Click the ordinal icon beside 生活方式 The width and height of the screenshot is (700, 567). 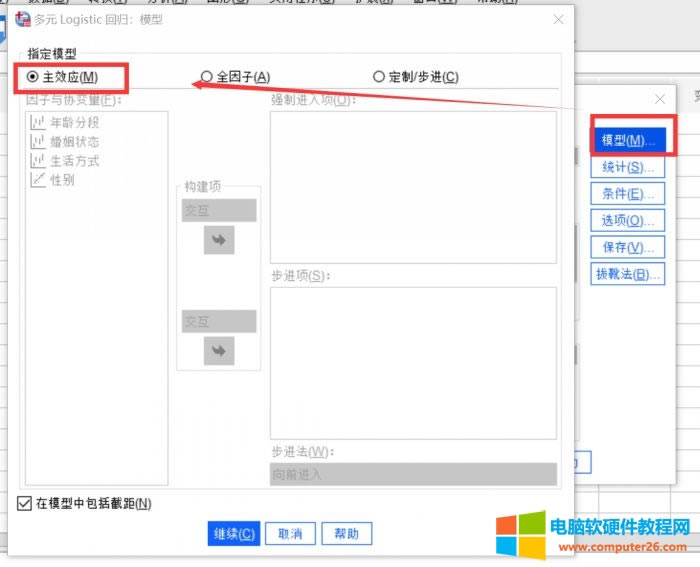38,161
